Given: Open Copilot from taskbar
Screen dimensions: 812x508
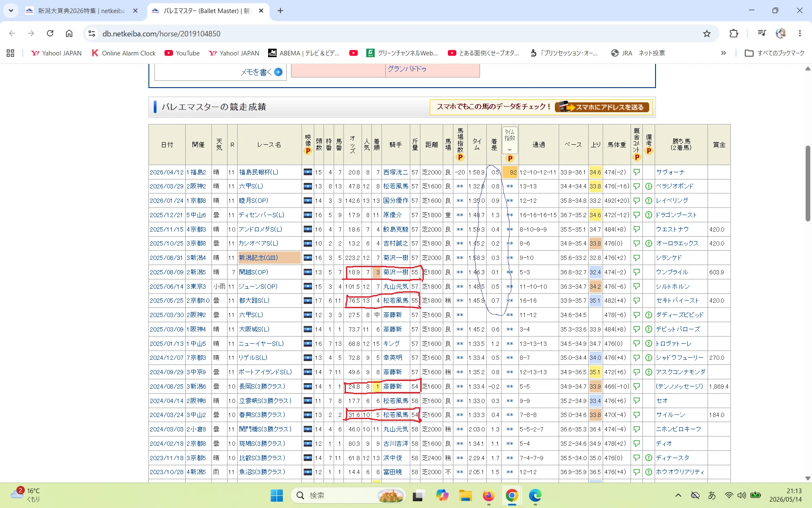Looking at the screenshot, I should pos(442,495).
